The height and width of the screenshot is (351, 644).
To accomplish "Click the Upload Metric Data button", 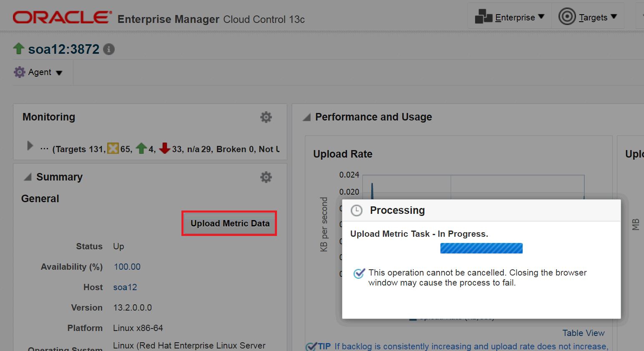I will click(229, 223).
